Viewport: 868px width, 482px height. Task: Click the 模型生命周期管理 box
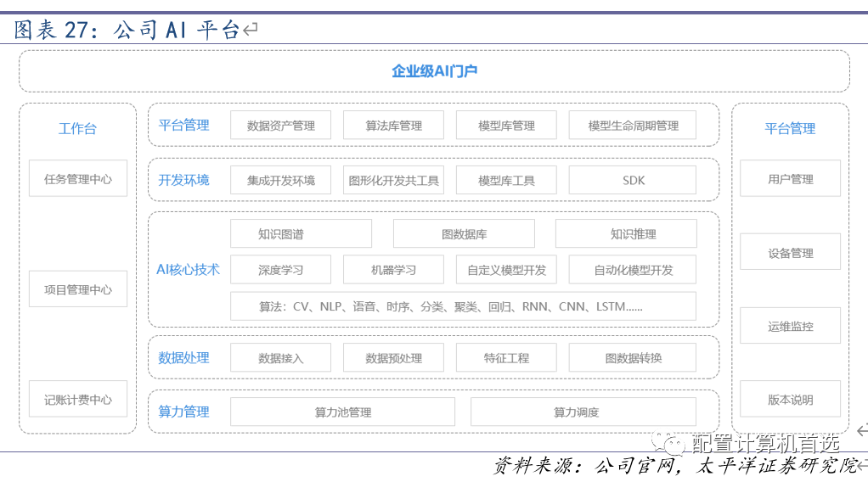point(633,125)
